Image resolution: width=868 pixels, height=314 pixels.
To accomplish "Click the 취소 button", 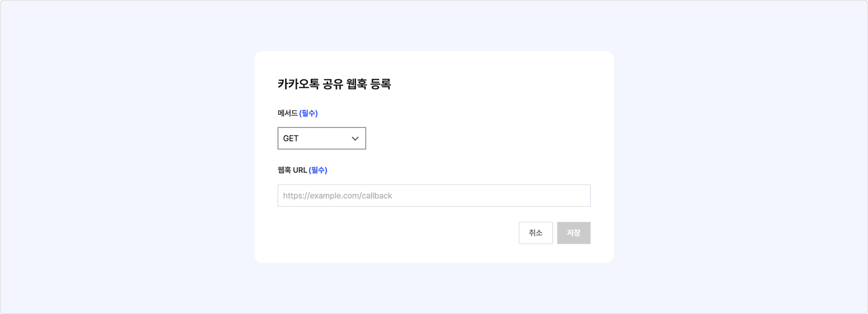I will click(x=535, y=233).
